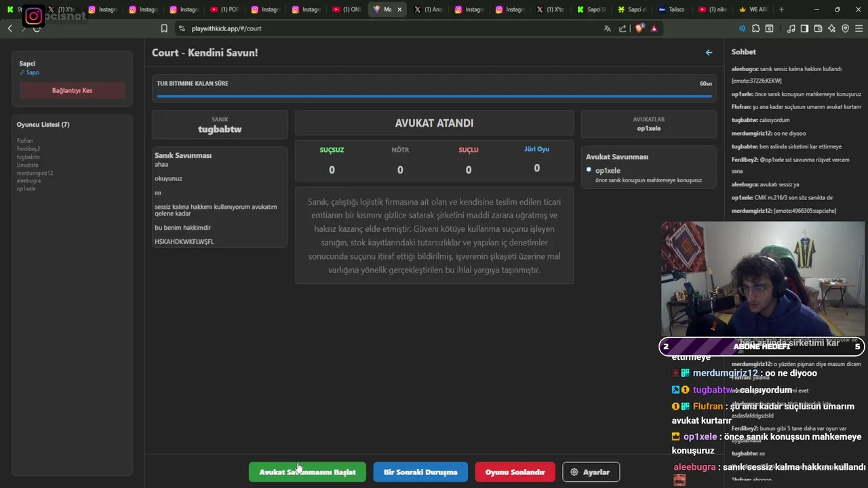The height and width of the screenshot is (488, 868).
Task: Click the share page icon
Action: [x=623, y=28]
